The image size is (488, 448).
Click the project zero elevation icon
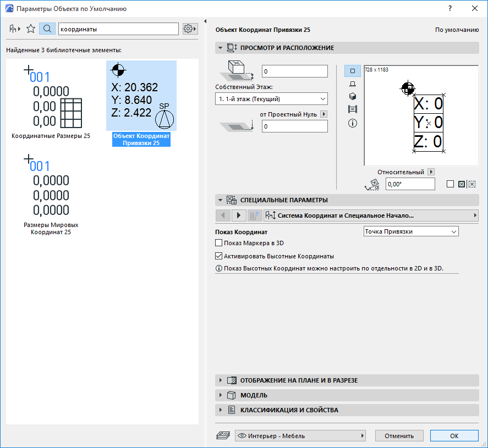pos(237,126)
